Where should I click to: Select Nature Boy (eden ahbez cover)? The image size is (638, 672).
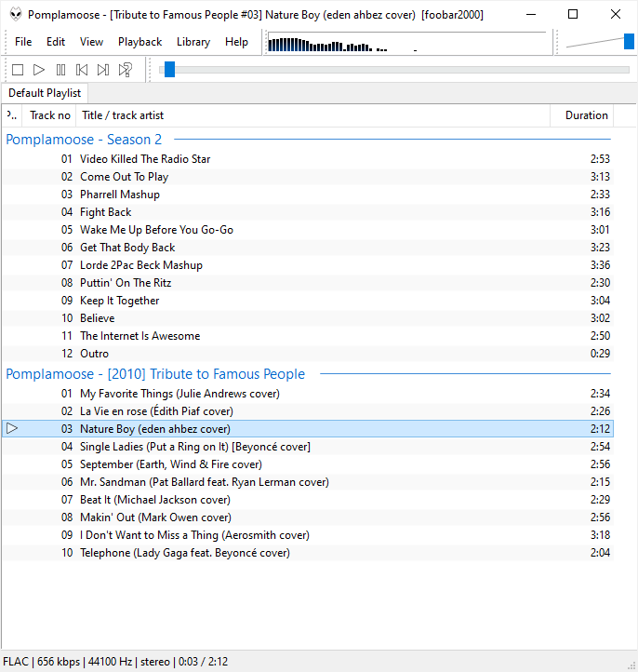308,428
